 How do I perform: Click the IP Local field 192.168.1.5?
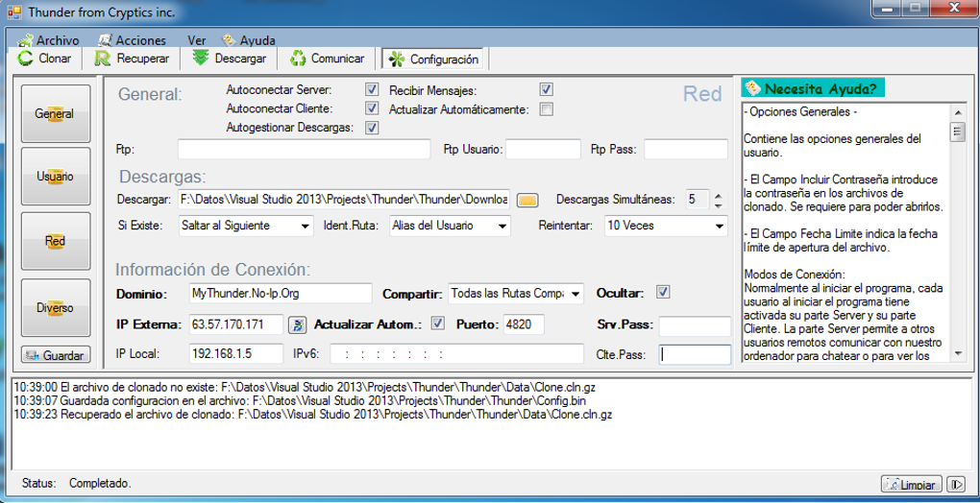[236, 354]
